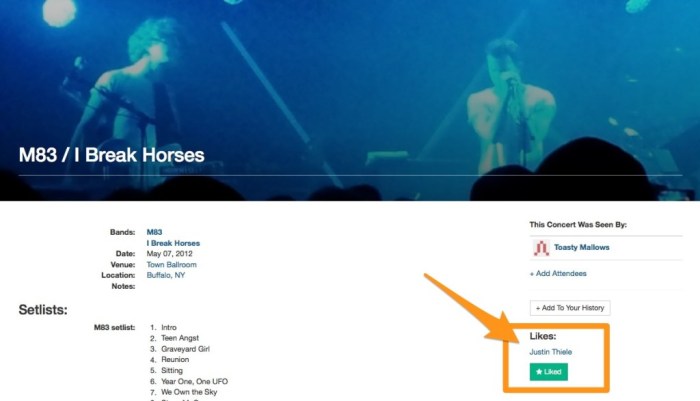Click the M83 / I Break Horses title
This screenshot has height=401, width=700.
click(112, 155)
